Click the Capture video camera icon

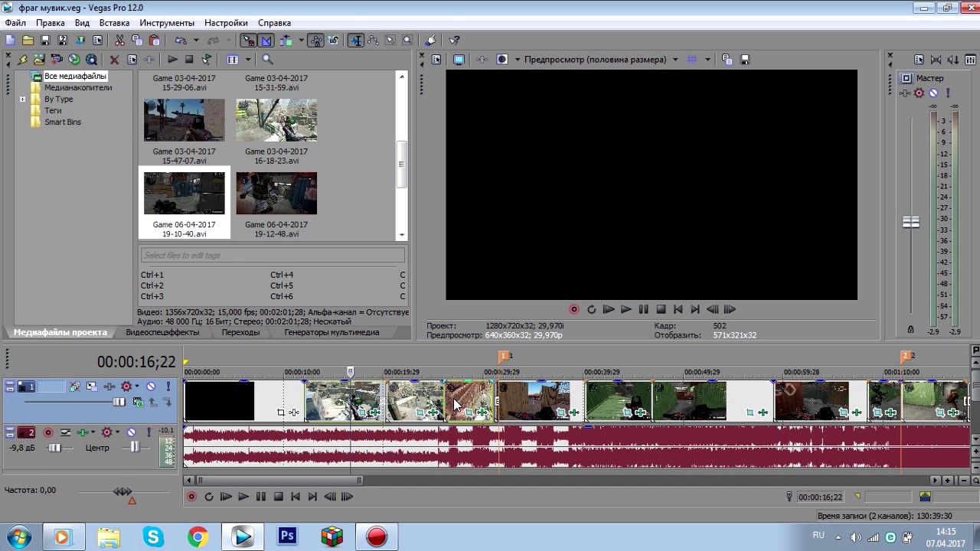56,59
